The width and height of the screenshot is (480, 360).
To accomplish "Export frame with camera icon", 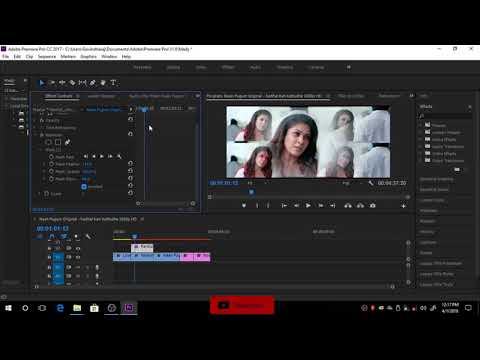I will pos(373,206).
